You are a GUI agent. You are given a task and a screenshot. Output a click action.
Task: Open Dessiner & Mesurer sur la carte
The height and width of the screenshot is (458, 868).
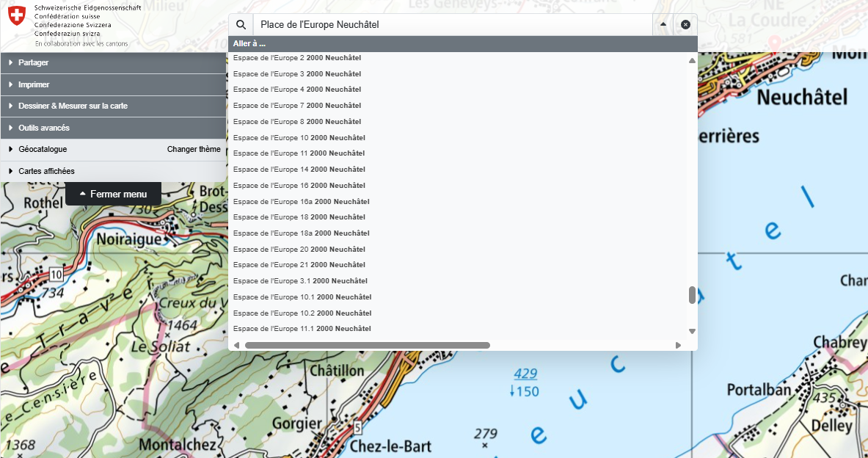[73, 106]
